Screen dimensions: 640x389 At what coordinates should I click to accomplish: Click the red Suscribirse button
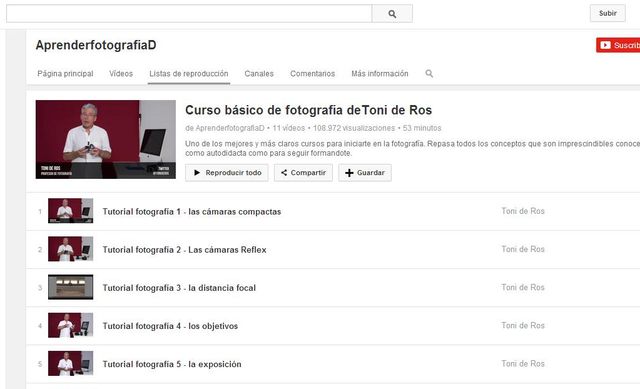tap(618, 45)
